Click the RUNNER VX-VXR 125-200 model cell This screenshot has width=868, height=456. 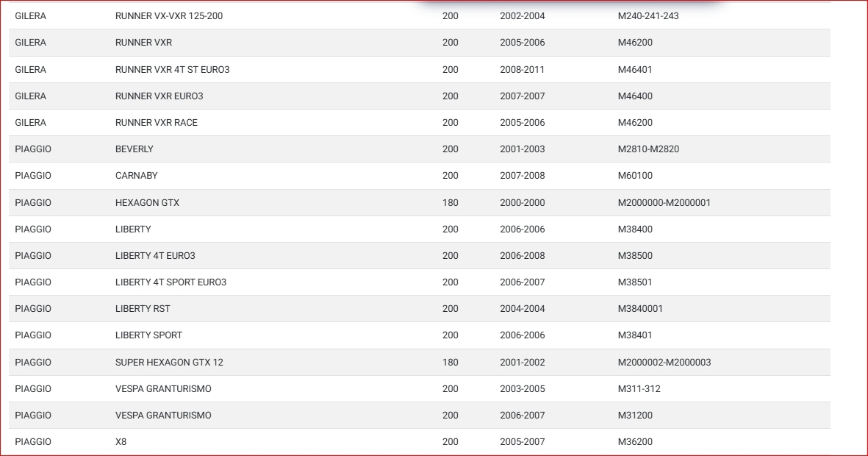click(x=169, y=16)
